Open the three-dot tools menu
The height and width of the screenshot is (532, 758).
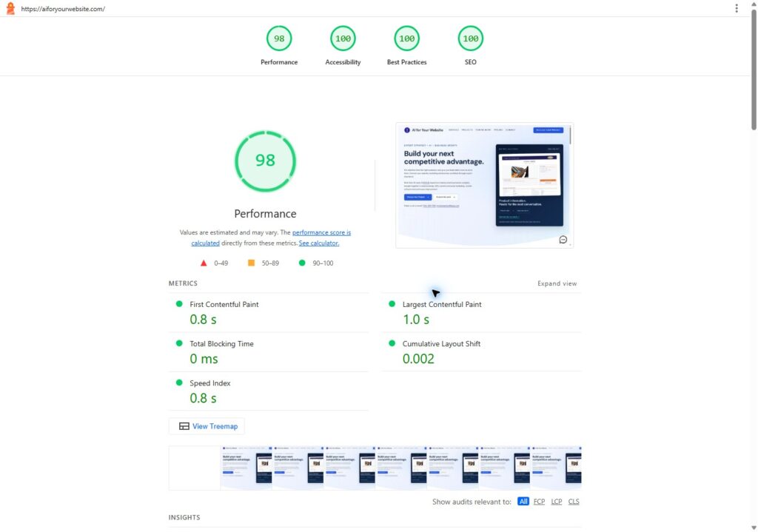[737, 8]
